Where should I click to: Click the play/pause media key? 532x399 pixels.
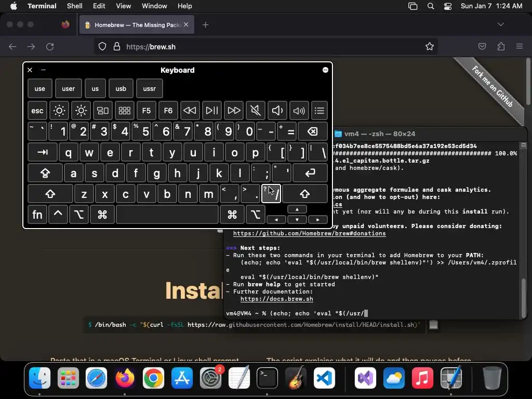pos(212,111)
